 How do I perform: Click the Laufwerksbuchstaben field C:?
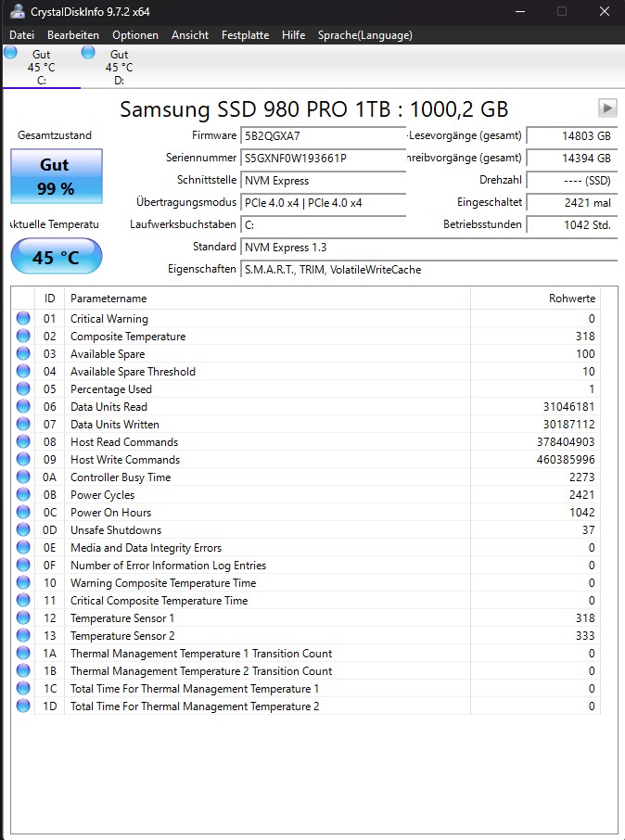pyautogui.click(x=323, y=225)
